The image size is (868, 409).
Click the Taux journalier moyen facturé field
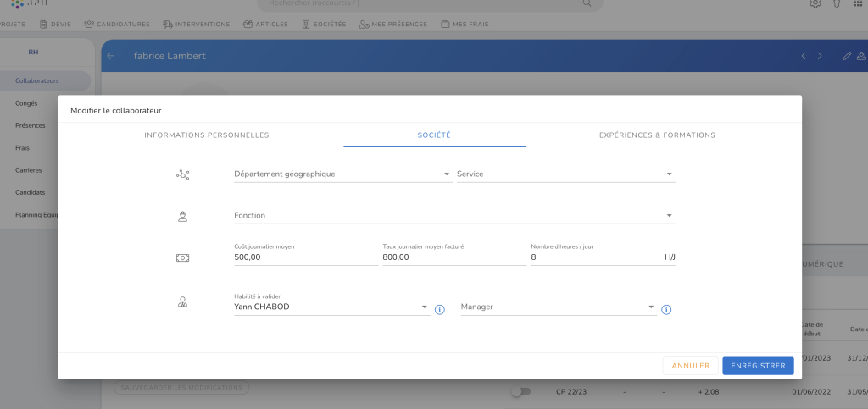[453, 257]
